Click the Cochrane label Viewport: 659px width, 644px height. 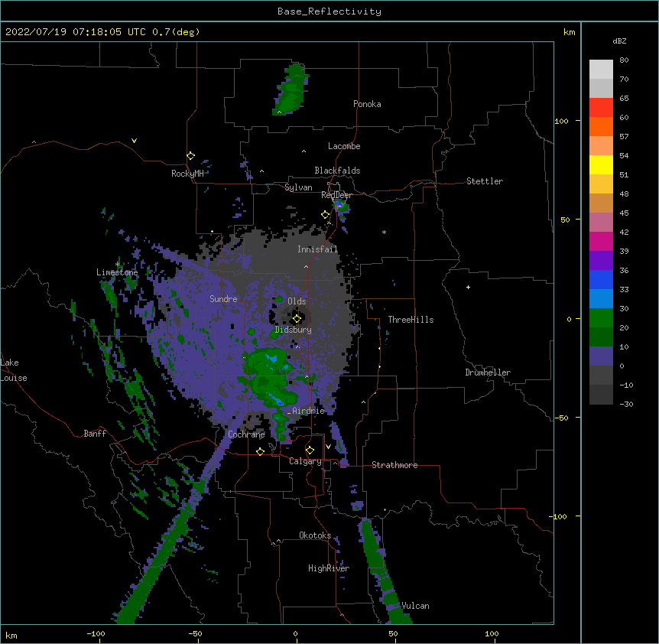(246, 434)
